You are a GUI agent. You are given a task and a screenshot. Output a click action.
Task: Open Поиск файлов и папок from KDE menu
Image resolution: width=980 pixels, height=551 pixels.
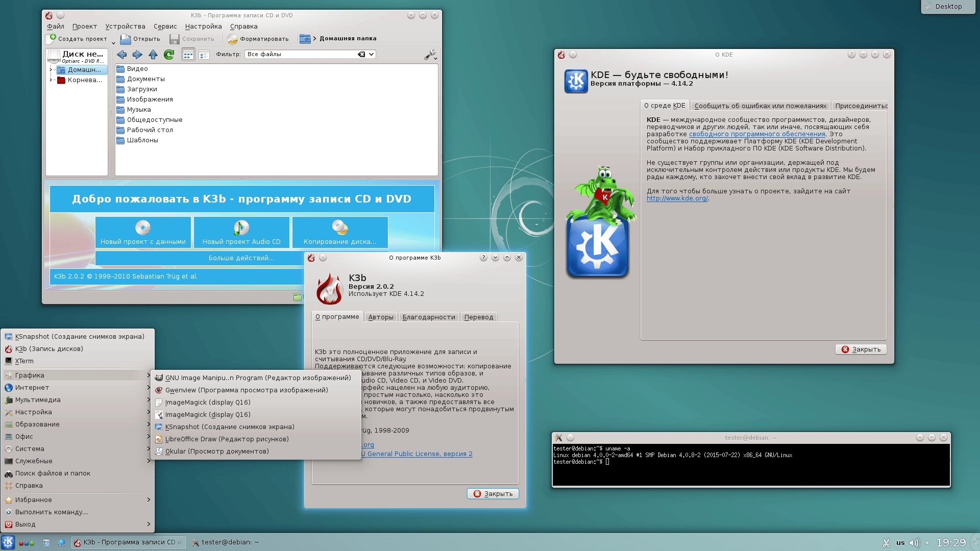pyautogui.click(x=78, y=473)
